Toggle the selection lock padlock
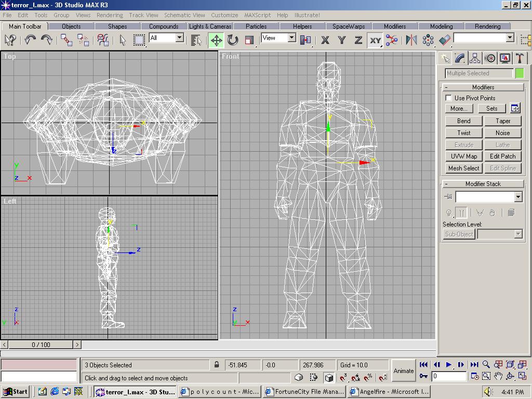Viewport: 532px width, 399px height. click(x=217, y=365)
